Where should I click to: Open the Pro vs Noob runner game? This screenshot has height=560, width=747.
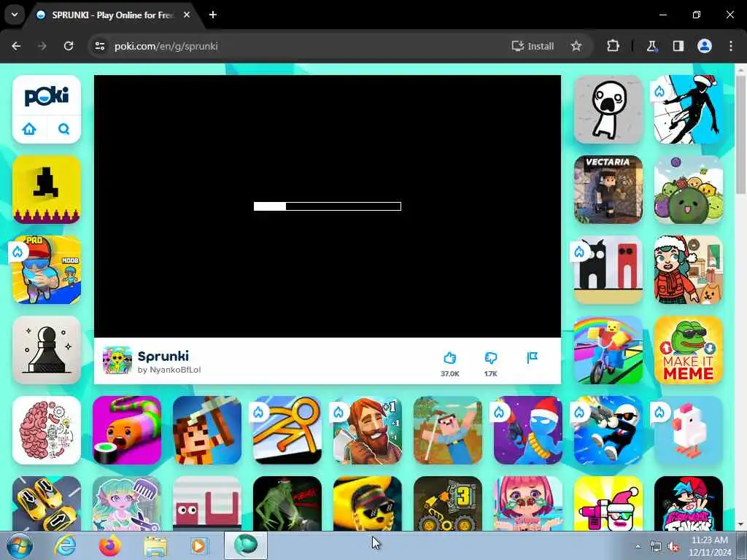(47, 270)
